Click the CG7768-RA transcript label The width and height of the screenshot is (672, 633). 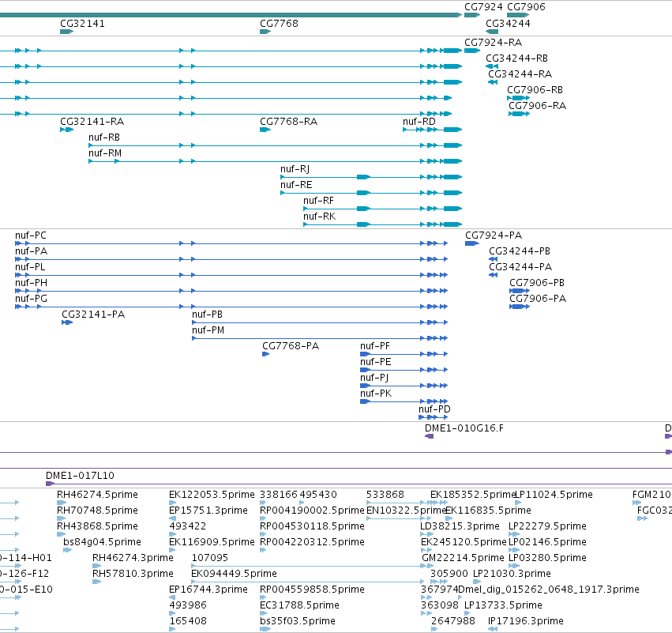(288, 122)
